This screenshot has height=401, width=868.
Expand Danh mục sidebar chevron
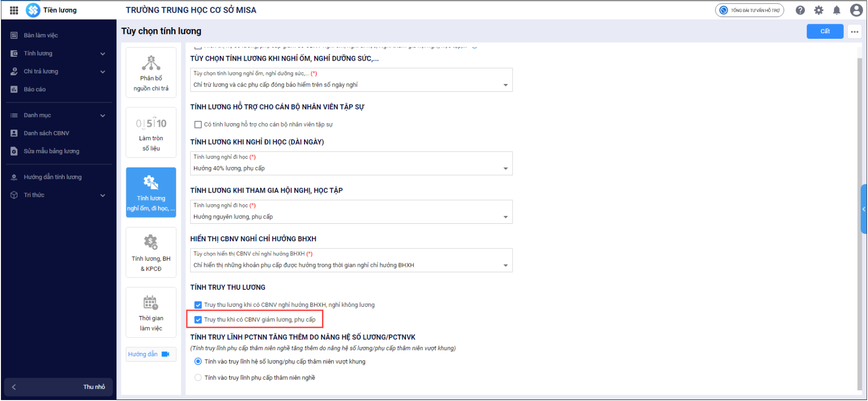pyautogui.click(x=103, y=116)
